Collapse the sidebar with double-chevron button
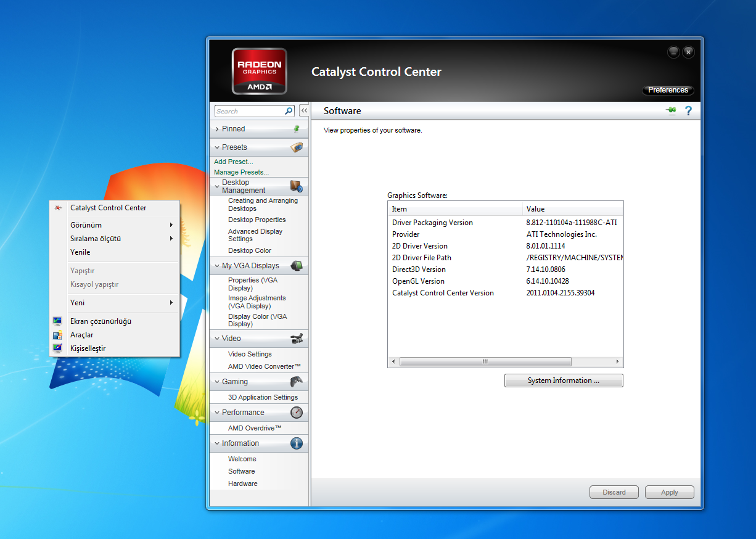 [x=304, y=111]
